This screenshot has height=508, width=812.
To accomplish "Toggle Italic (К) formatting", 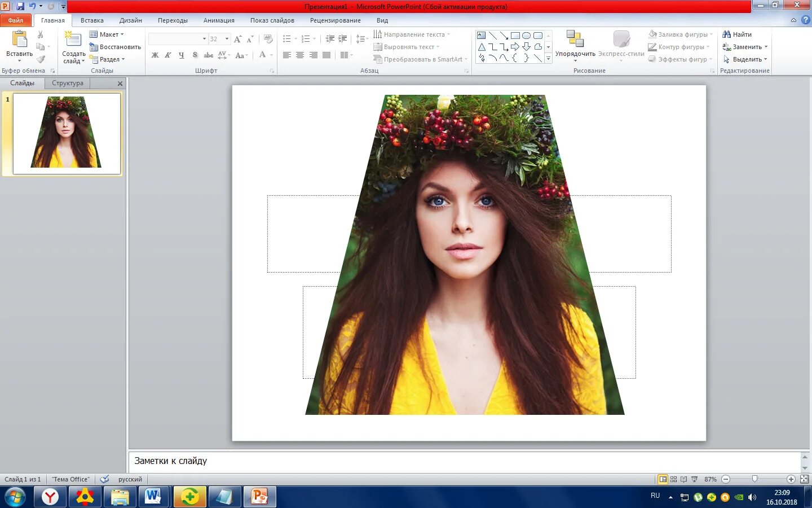I will 168,55.
